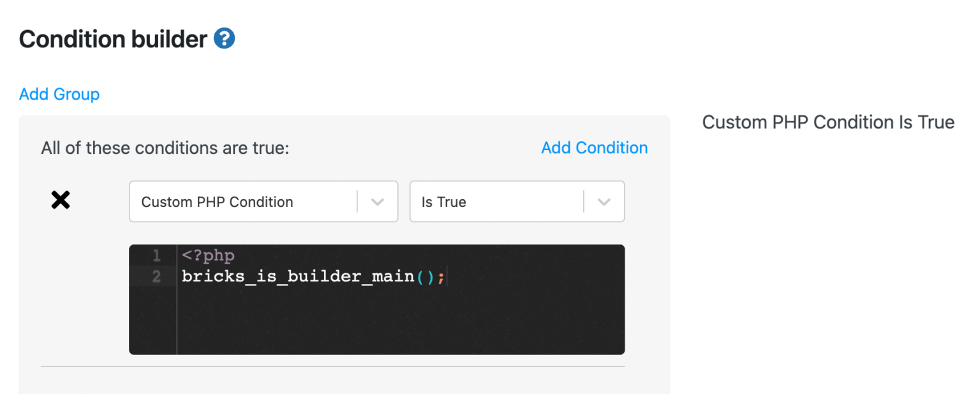
Task: Open the Custom PHP Condition dropdown
Action: coord(264,201)
